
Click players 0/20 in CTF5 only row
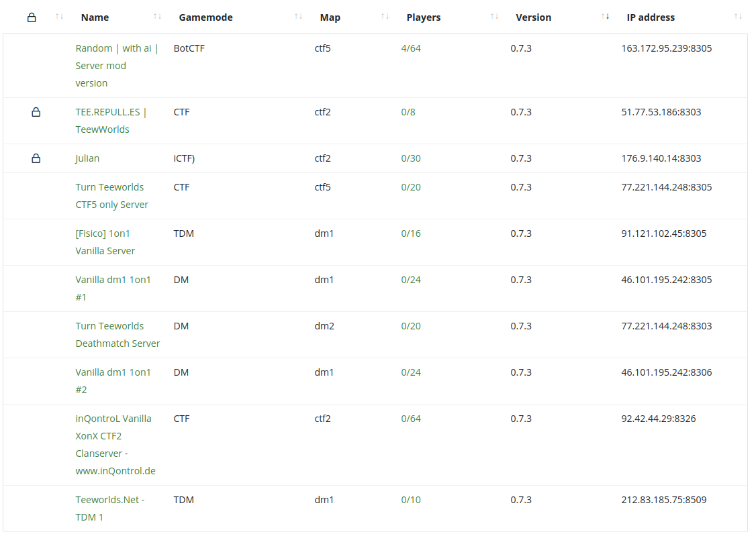pos(411,187)
